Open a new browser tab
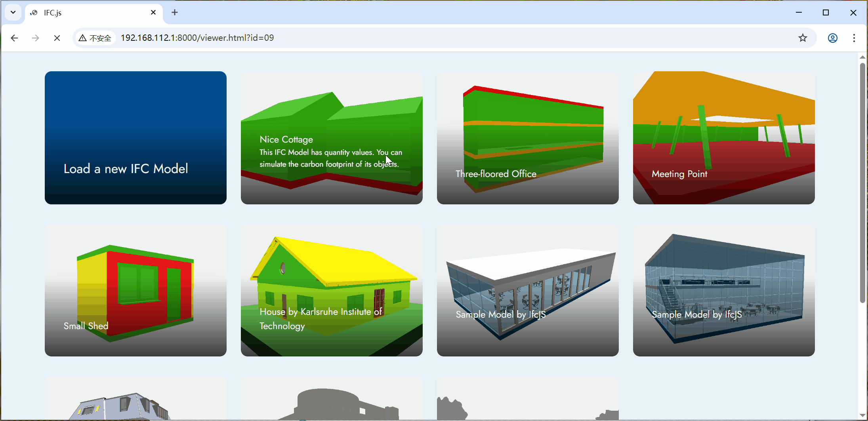Image resolution: width=868 pixels, height=421 pixels. [175, 13]
